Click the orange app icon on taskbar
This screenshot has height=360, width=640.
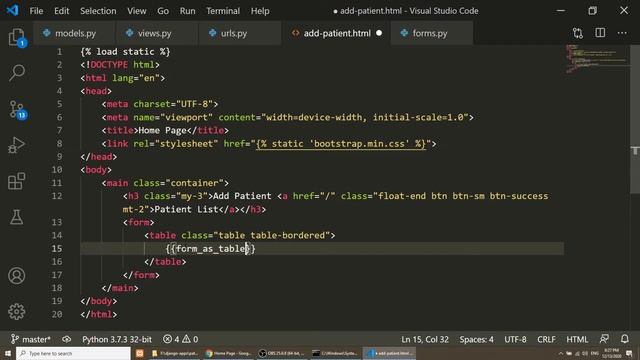tap(140, 353)
